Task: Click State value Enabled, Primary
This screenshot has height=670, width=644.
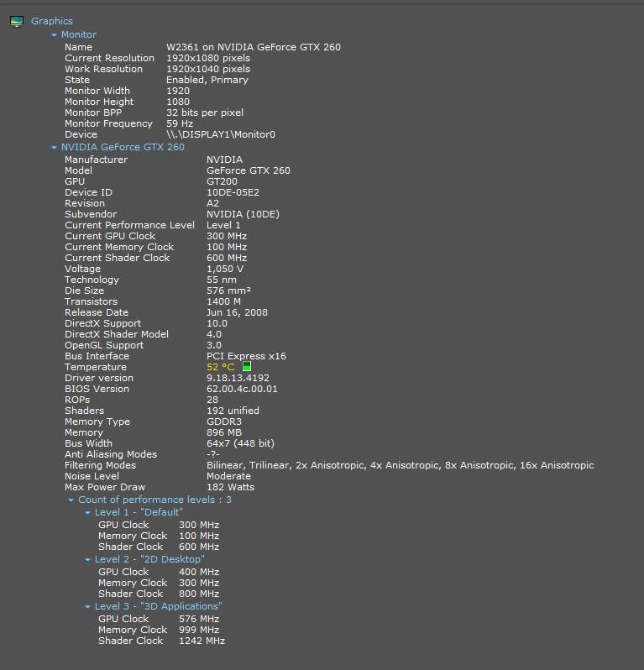Action: tap(207, 80)
